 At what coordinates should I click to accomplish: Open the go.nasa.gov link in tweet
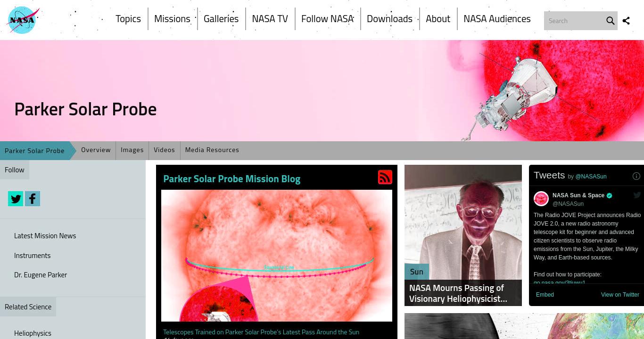point(560,282)
